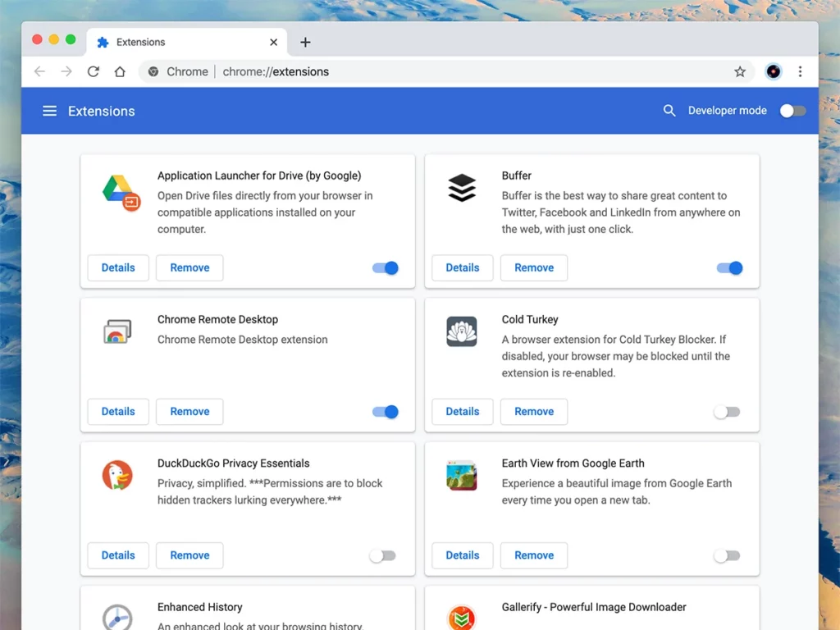Open a new tab with plus icon
Screen dimensions: 840x630
pyautogui.click(x=305, y=42)
